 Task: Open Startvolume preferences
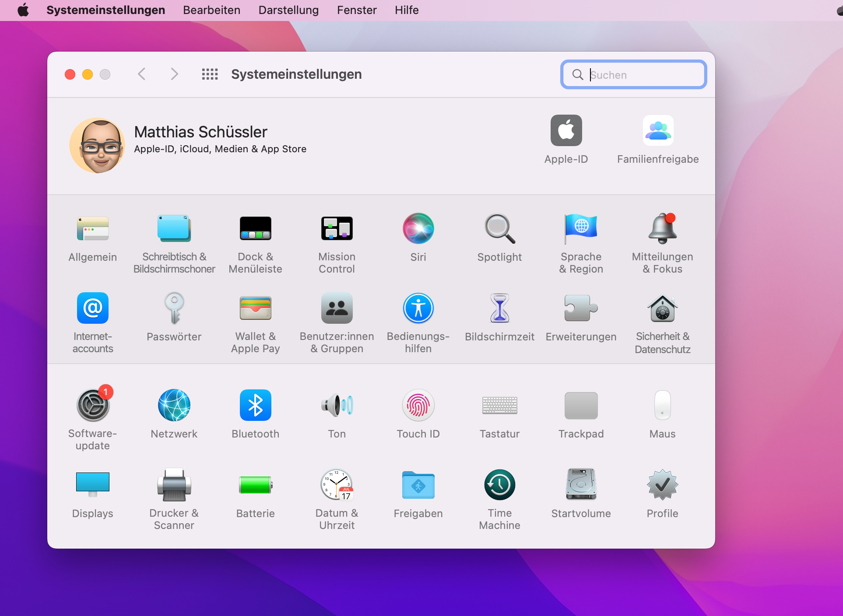[581, 485]
